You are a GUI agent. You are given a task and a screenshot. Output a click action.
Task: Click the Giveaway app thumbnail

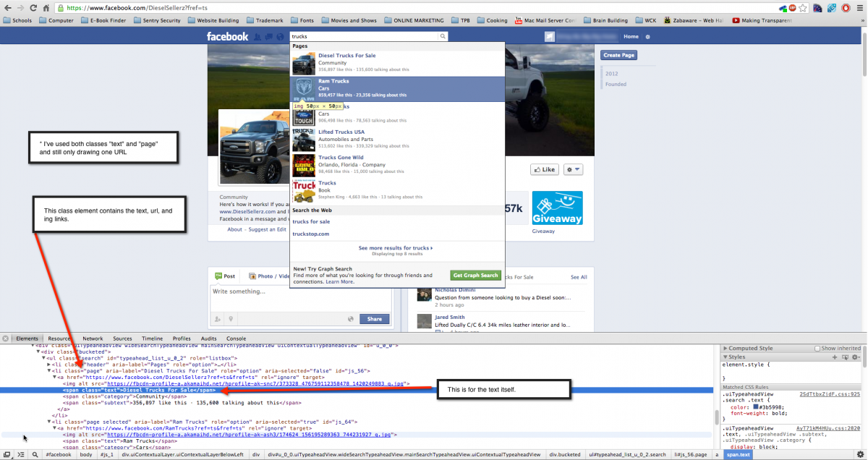tap(557, 209)
